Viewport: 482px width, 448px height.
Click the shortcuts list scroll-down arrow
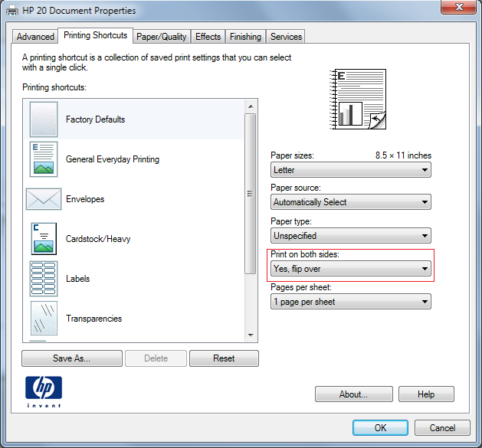click(251, 335)
